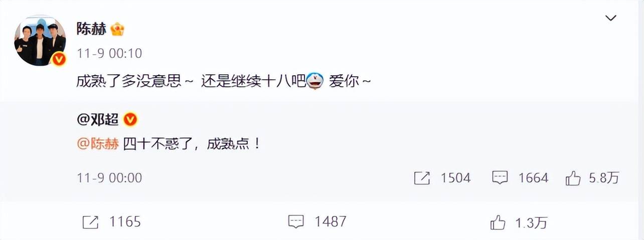Repost the main post with 1165 shares

(111, 221)
